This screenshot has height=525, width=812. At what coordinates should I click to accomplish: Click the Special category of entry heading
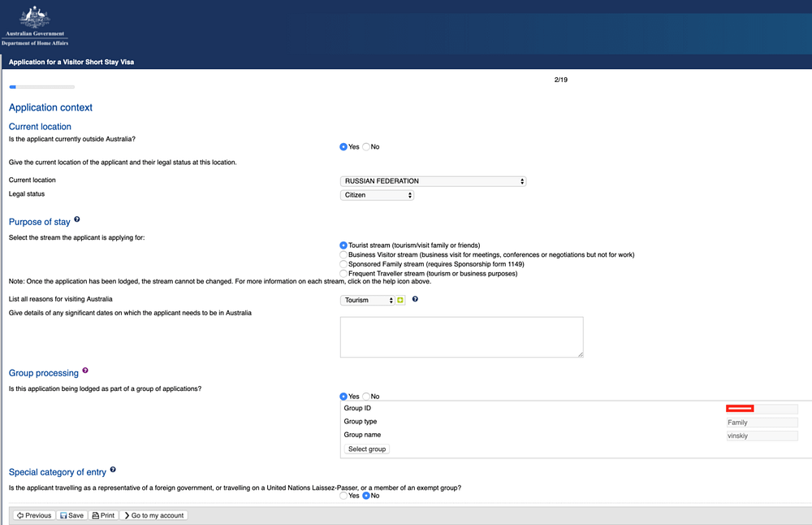point(58,472)
